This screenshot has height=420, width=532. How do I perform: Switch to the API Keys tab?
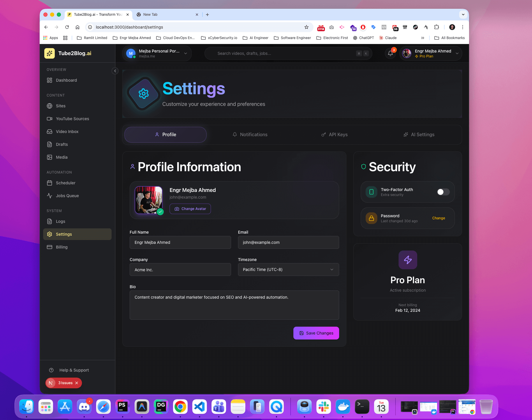click(334, 134)
